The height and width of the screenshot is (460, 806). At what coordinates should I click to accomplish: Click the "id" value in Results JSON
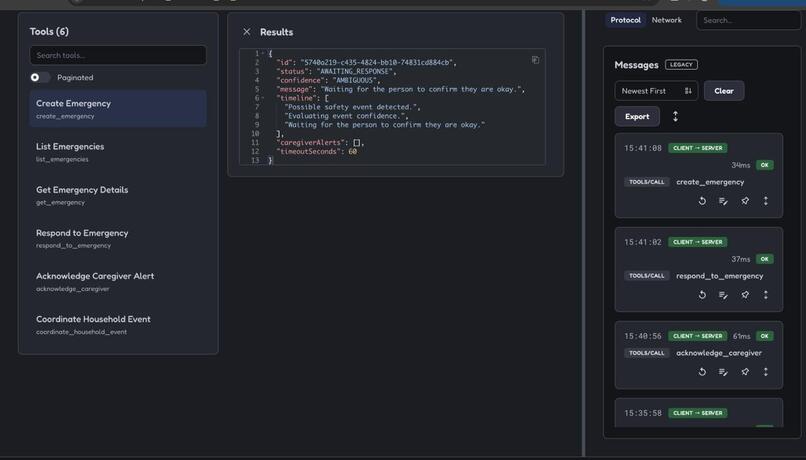pyautogui.click(x=376, y=63)
